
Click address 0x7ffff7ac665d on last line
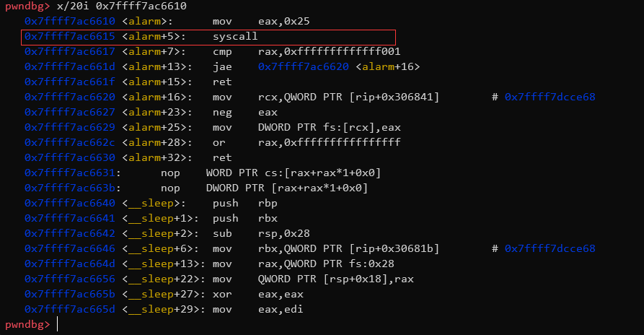click(70, 309)
